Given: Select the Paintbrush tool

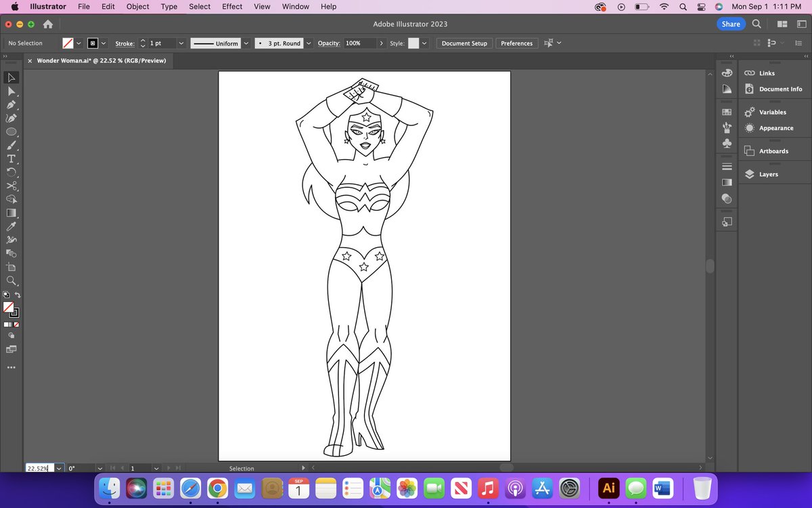Looking at the screenshot, I should tap(12, 145).
